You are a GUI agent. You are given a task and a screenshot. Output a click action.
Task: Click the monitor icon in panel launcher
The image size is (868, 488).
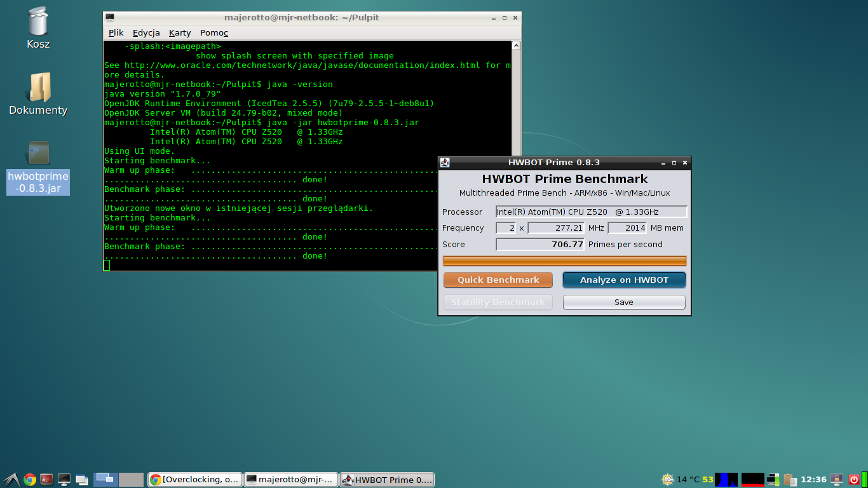(x=64, y=480)
